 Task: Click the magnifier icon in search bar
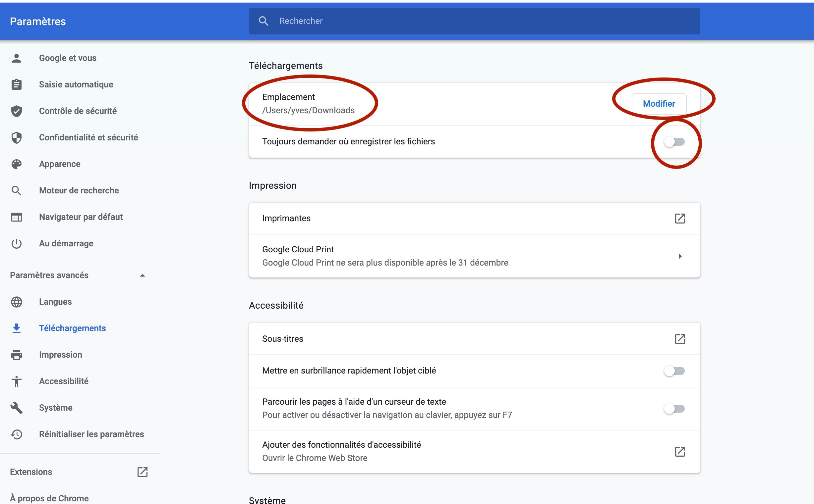coord(263,21)
